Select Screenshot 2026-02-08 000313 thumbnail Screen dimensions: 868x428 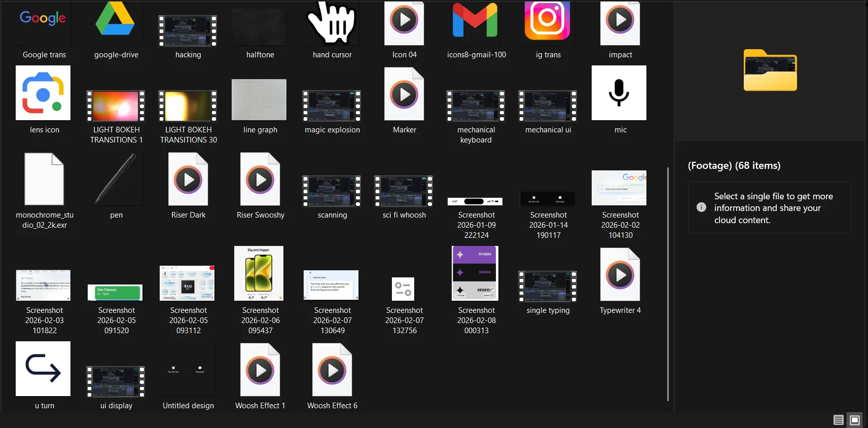tap(475, 274)
